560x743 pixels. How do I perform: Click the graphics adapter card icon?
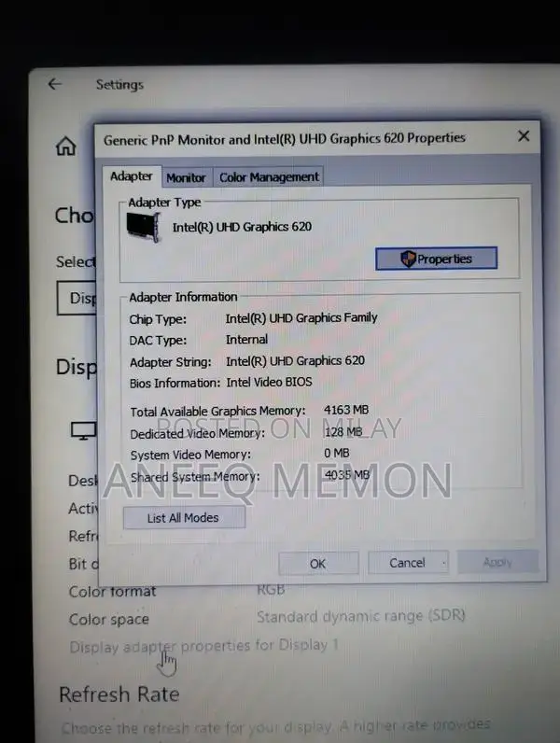pos(144,227)
